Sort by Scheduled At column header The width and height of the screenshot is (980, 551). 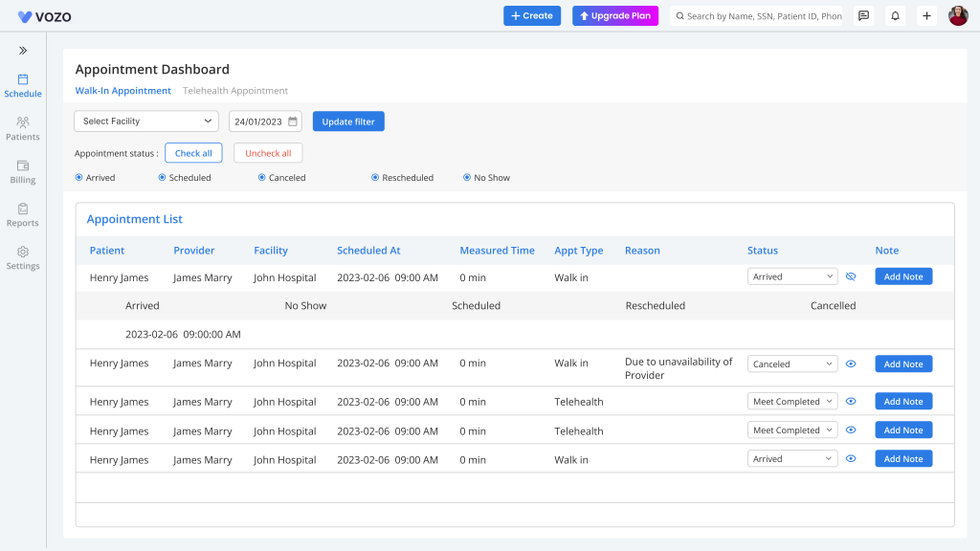pos(368,251)
